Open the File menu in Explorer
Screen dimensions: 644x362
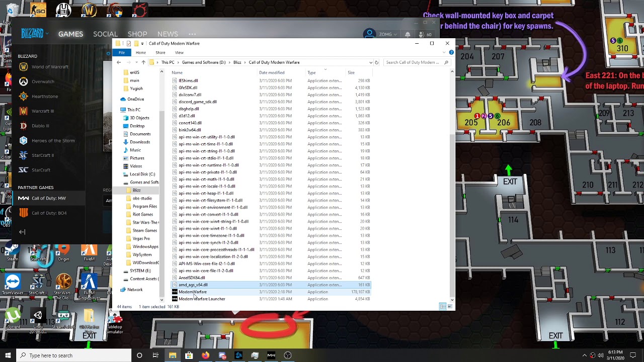122,52
